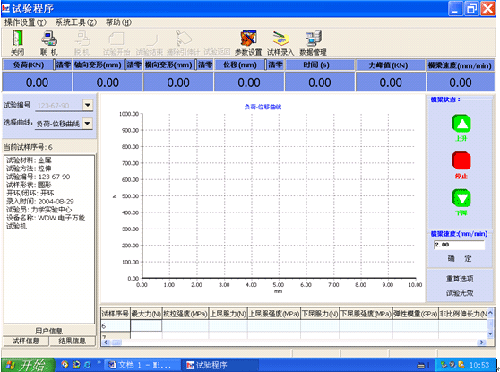Screen dimensions: 500x372
Task: Click second quick launch icon on taskbar
Action: tap(76, 365)
